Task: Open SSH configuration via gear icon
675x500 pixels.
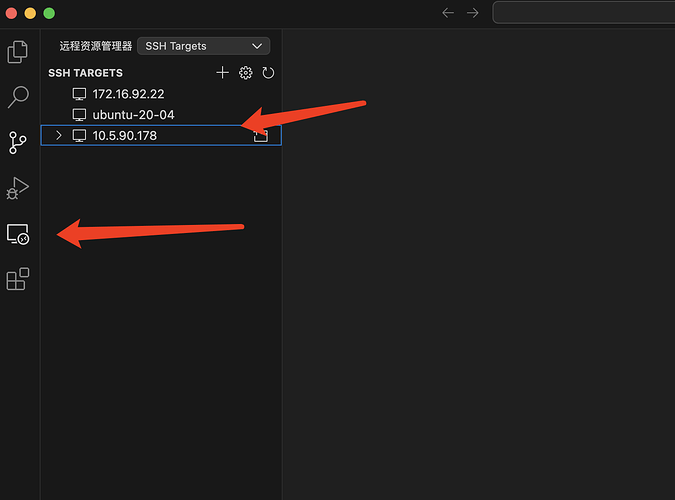Action: point(245,73)
